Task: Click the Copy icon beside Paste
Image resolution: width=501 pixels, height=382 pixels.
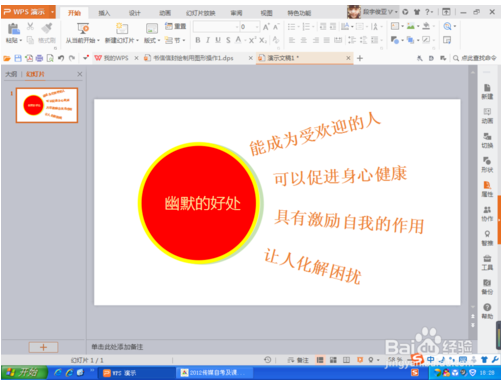Action: coord(30,40)
